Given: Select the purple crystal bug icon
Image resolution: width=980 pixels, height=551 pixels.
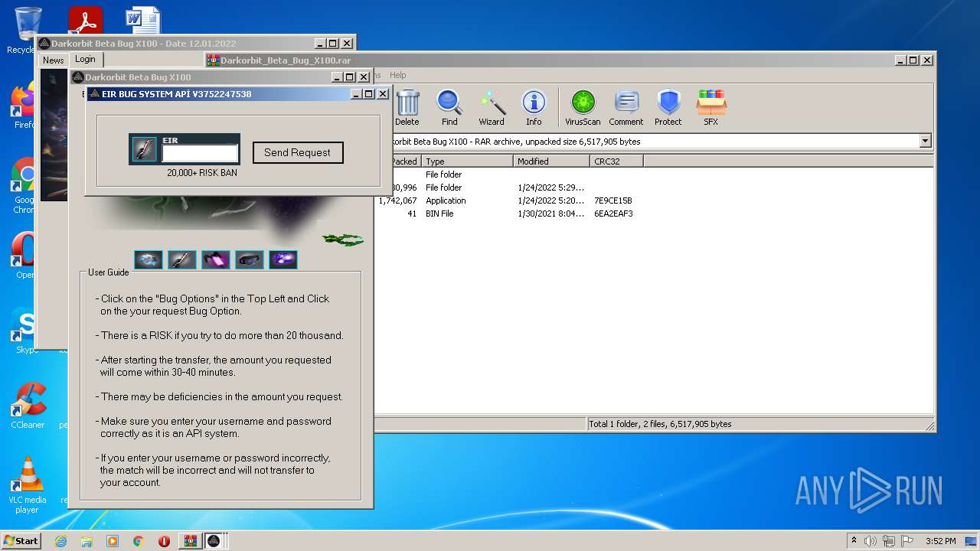Looking at the screenshot, I should (x=283, y=260).
